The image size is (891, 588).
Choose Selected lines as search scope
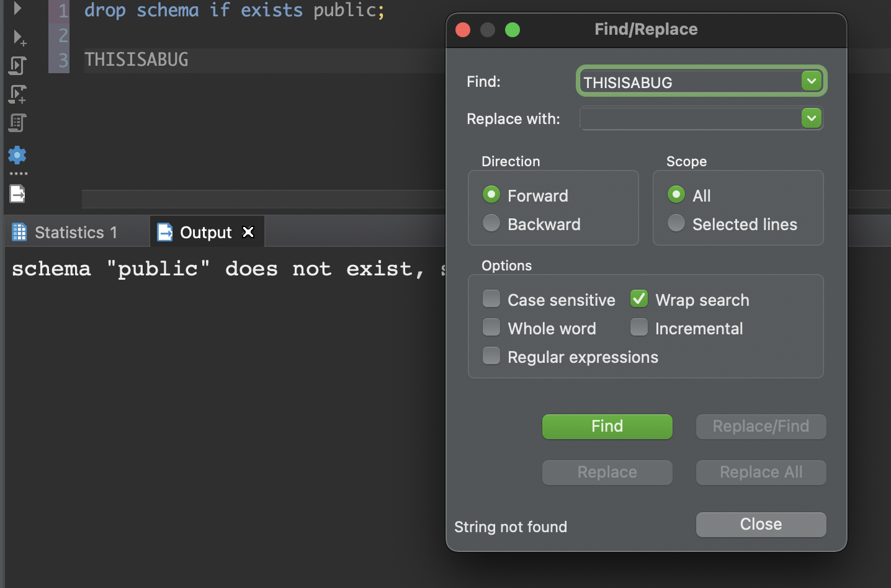[676, 223]
